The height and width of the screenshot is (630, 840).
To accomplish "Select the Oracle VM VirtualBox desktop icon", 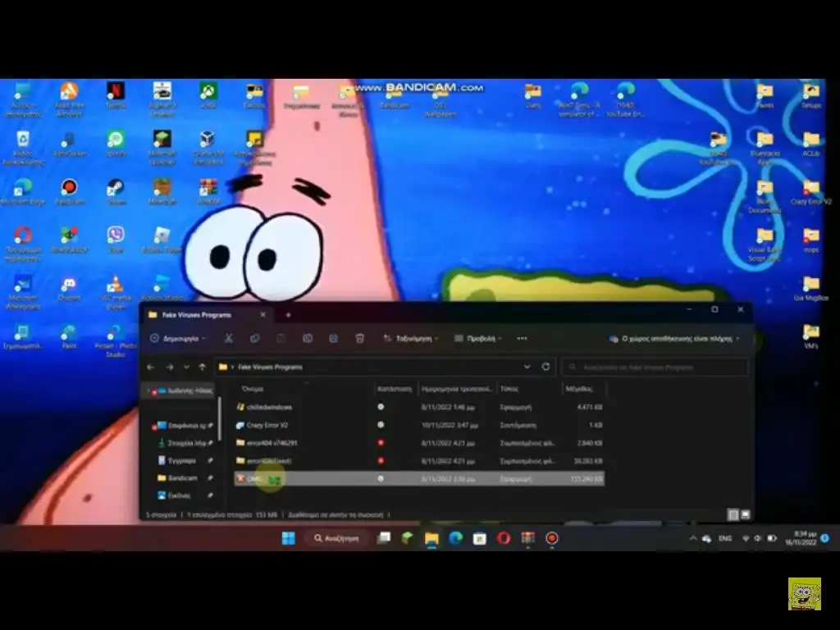I will 208,148.
